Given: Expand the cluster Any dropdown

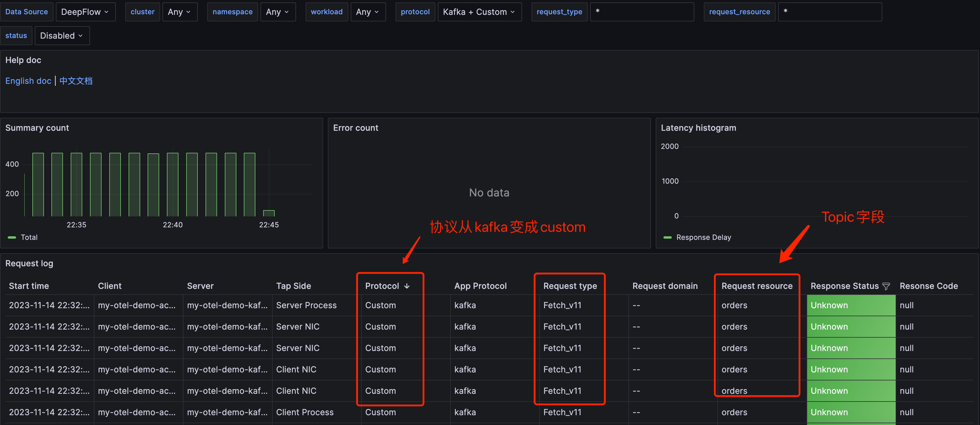Looking at the screenshot, I should [181, 11].
